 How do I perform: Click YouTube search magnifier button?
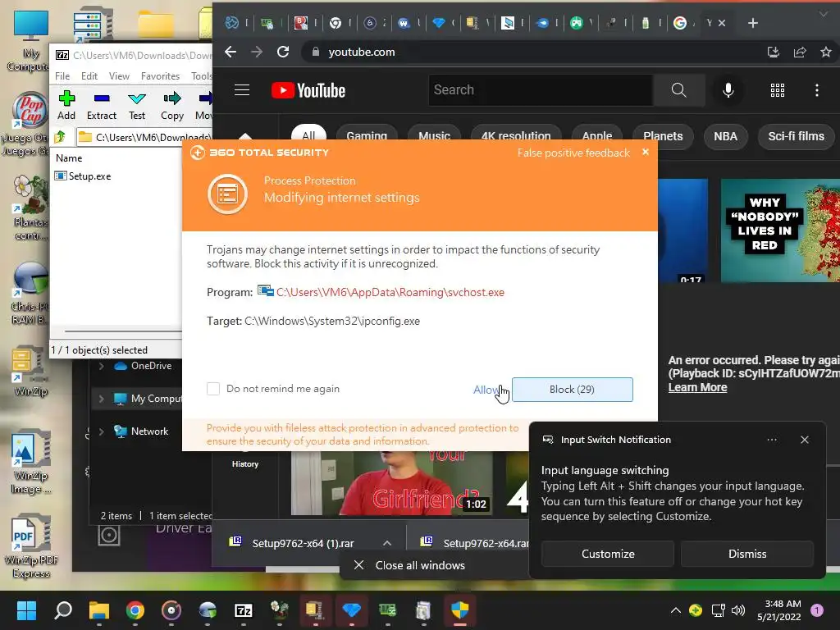[x=678, y=90]
